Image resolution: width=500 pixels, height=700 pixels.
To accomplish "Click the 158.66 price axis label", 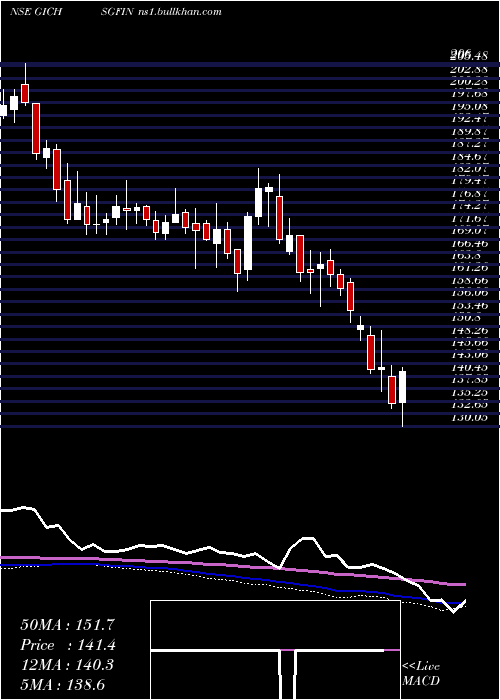I will [468, 281].
